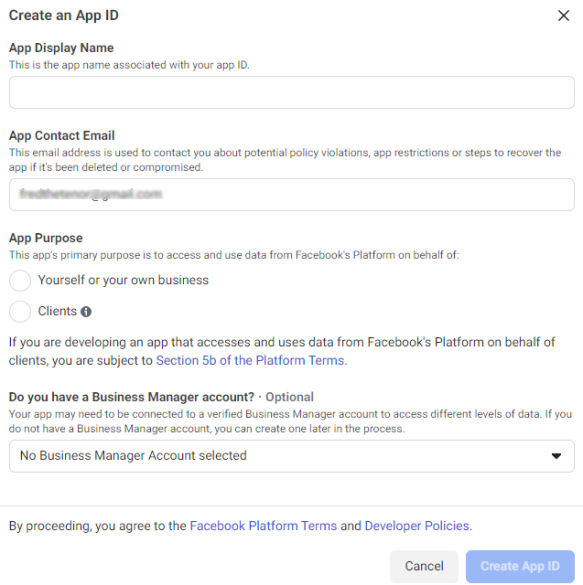
Task: Click the 'Do you have a Business Manager account?' heading
Action: (x=131, y=397)
